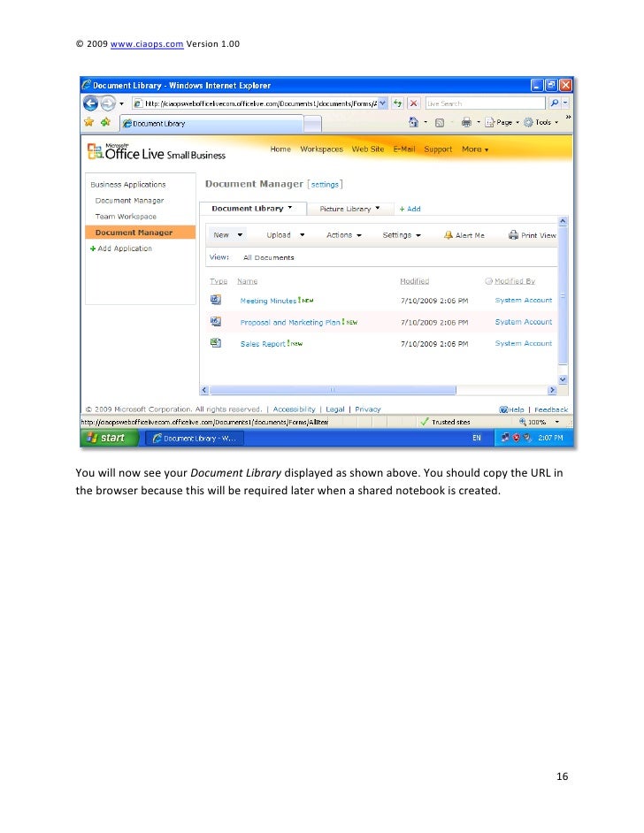This screenshot has height=833, width=644.
Task: Click the vertical scrollbar down arrow
Action: (x=563, y=379)
